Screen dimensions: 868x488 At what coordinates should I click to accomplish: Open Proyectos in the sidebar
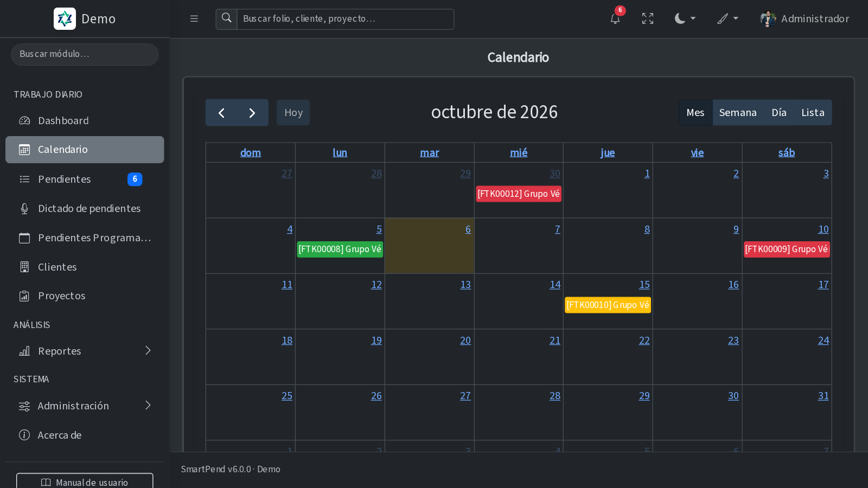click(x=85, y=296)
